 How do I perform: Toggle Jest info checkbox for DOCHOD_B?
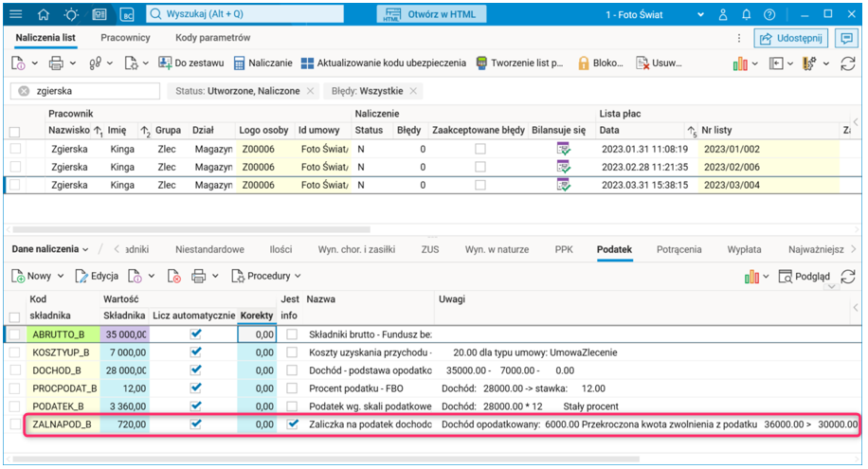(x=292, y=370)
